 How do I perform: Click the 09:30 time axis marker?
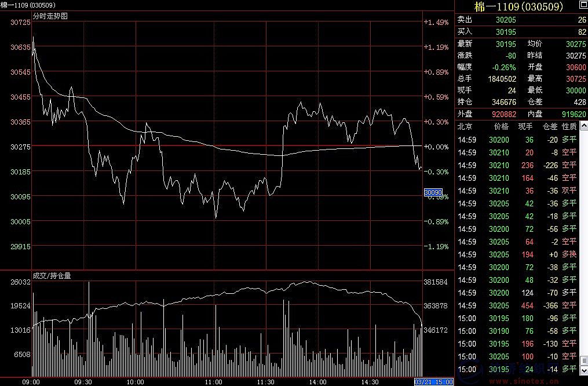(x=84, y=382)
